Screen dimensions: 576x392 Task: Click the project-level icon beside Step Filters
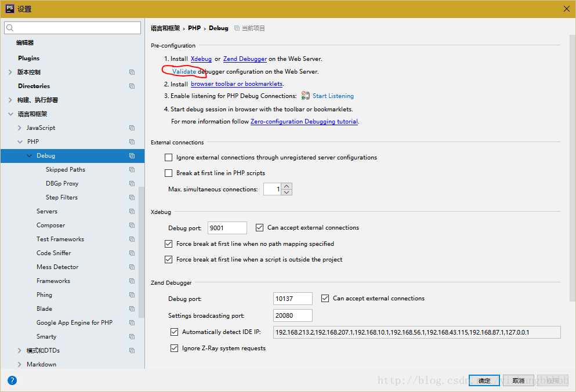132,197
